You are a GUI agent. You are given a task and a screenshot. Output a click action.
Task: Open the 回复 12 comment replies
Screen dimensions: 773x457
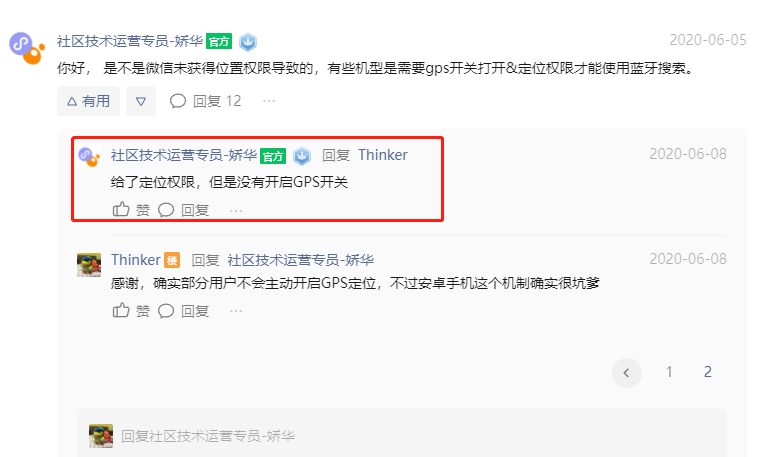tap(206, 101)
